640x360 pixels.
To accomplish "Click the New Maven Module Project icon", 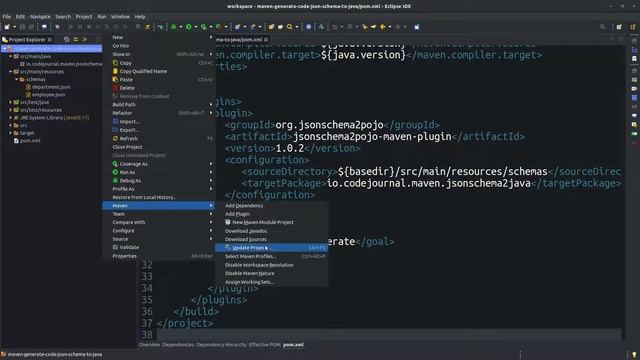I will coord(228,222).
